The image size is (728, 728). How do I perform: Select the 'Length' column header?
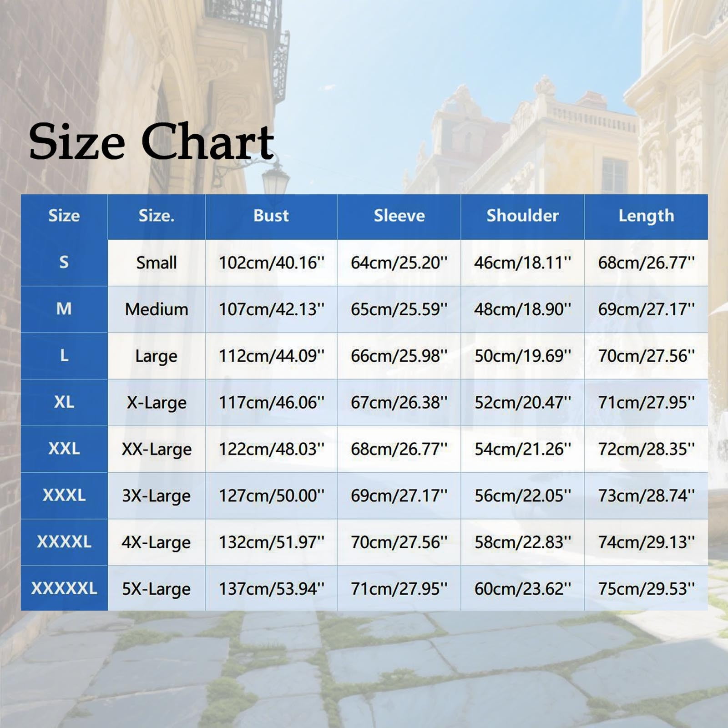pos(646,216)
